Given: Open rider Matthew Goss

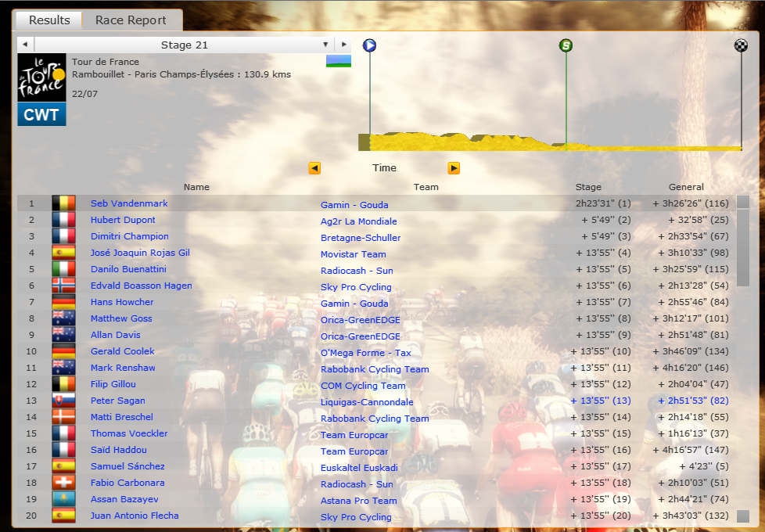Looking at the screenshot, I should click(121, 318).
